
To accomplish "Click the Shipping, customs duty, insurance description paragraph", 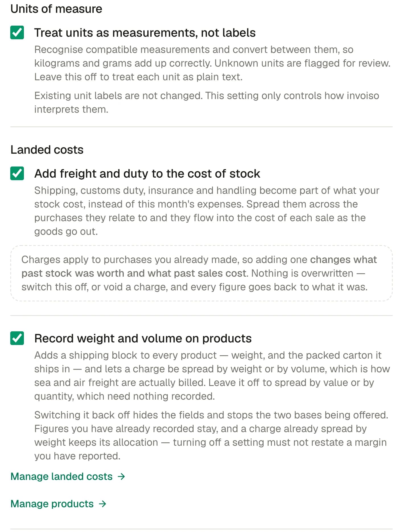I will (x=207, y=211).
